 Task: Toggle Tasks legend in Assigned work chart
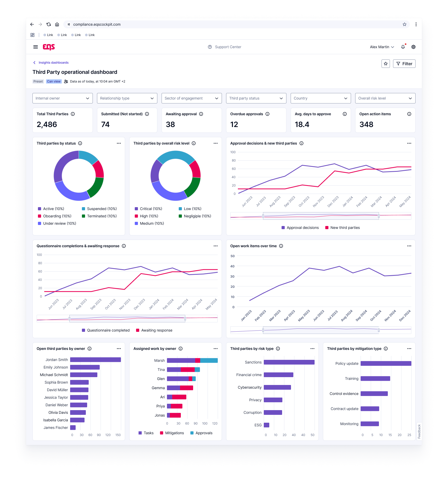click(x=146, y=433)
